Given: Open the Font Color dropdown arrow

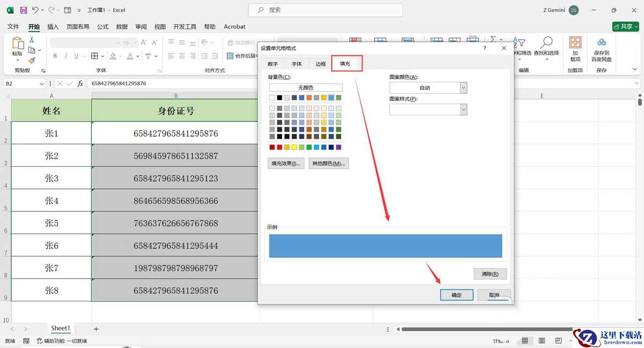Looking at the screenshot, I should 138,56.
